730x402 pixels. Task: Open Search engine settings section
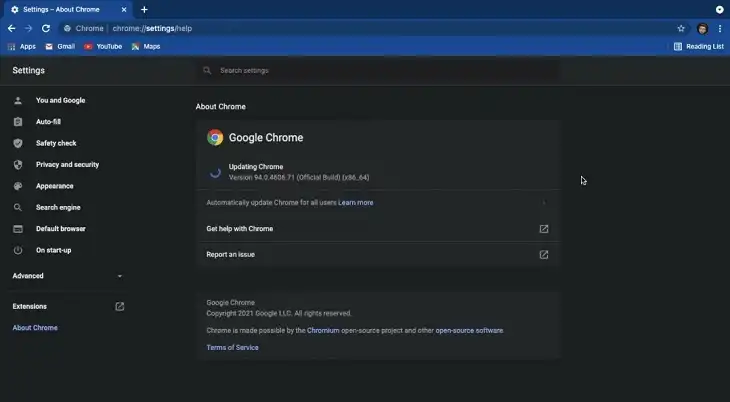click(x=58, y=207)
